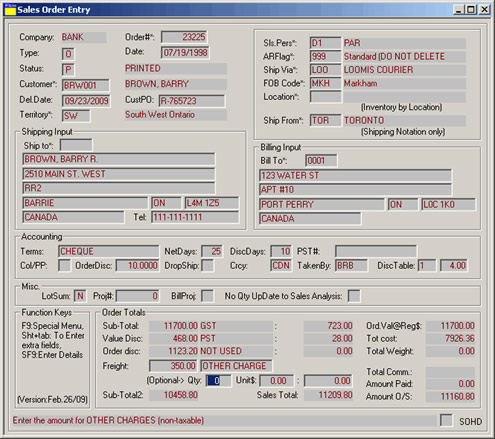Click the yellow Sales Order Entry title icon
This screenshot has width=495, height=439.
[10, 10]
